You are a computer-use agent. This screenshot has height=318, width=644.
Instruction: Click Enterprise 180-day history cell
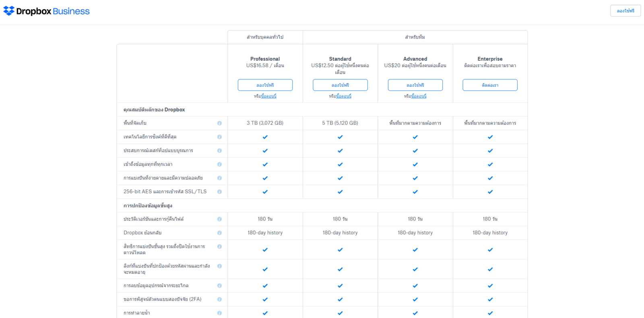[490, 233]
